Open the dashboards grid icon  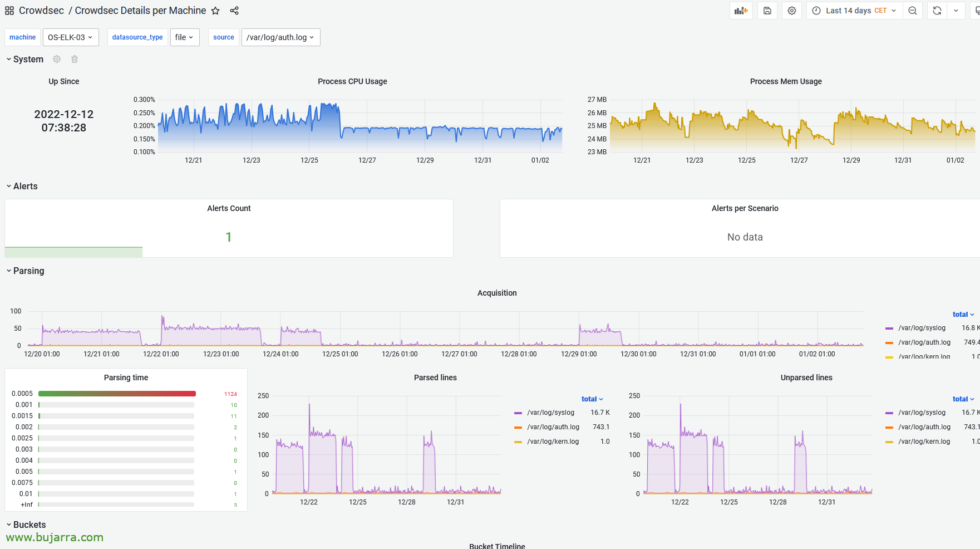(9, 11)
